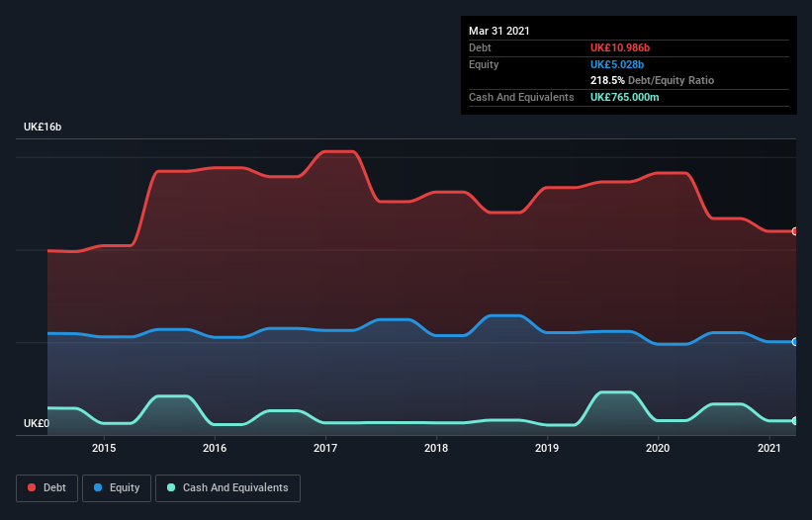Click the 2015 x-axis label

click(x=104, y=448)
